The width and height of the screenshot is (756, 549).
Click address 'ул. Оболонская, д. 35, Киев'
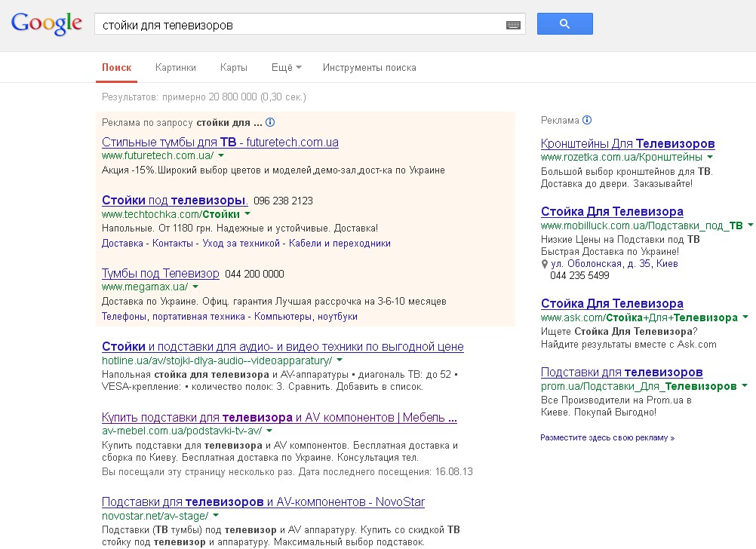[x=614, y=264]
